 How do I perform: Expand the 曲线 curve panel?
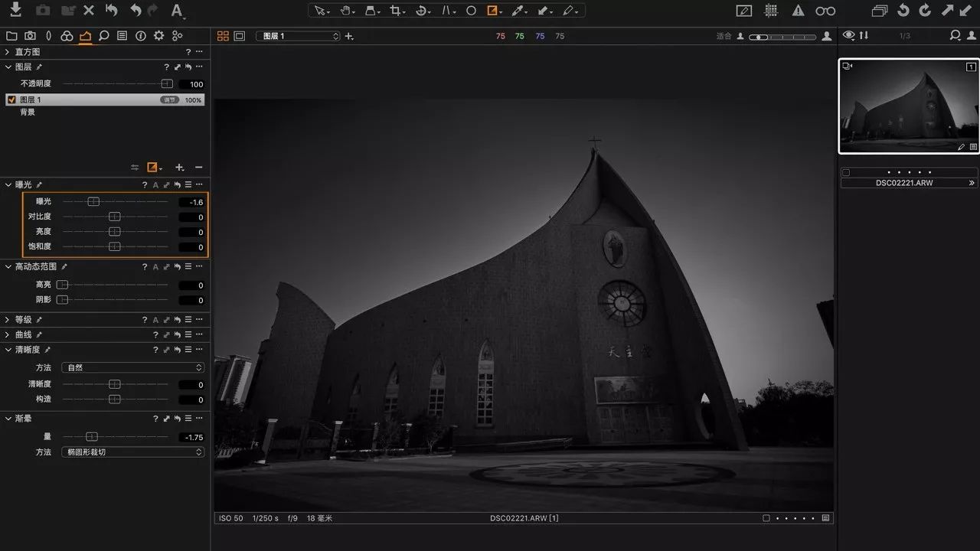(x=7, y=335)
